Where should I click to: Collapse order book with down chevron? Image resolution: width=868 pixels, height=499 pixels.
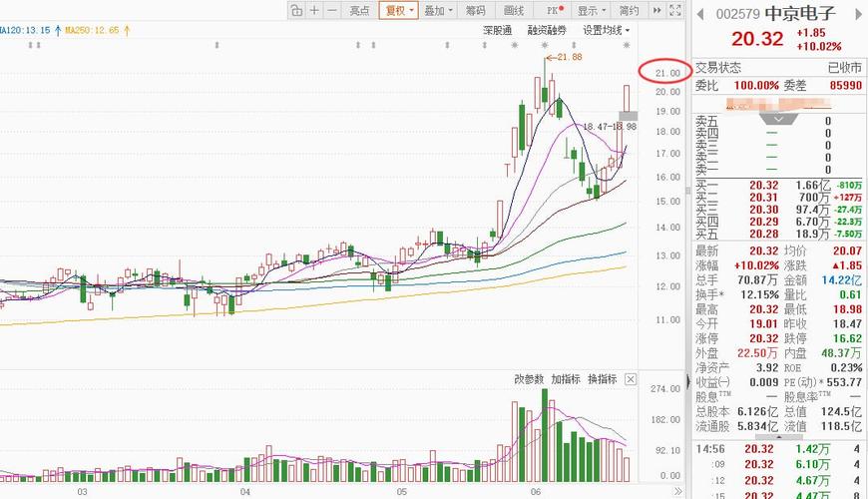point(778,119)
